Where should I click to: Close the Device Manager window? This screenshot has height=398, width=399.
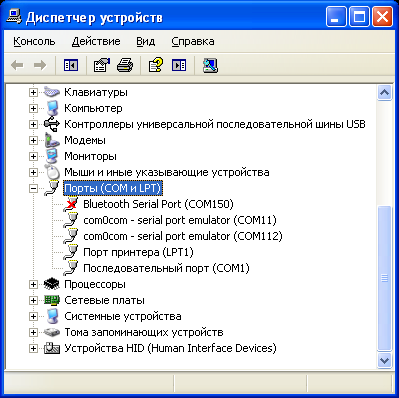[382, 17]
